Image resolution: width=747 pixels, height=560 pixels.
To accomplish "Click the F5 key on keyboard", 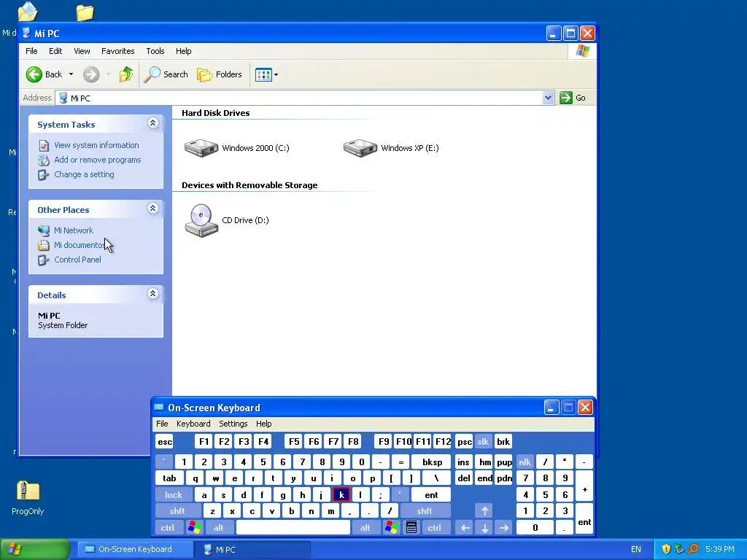I will (293, 441).
